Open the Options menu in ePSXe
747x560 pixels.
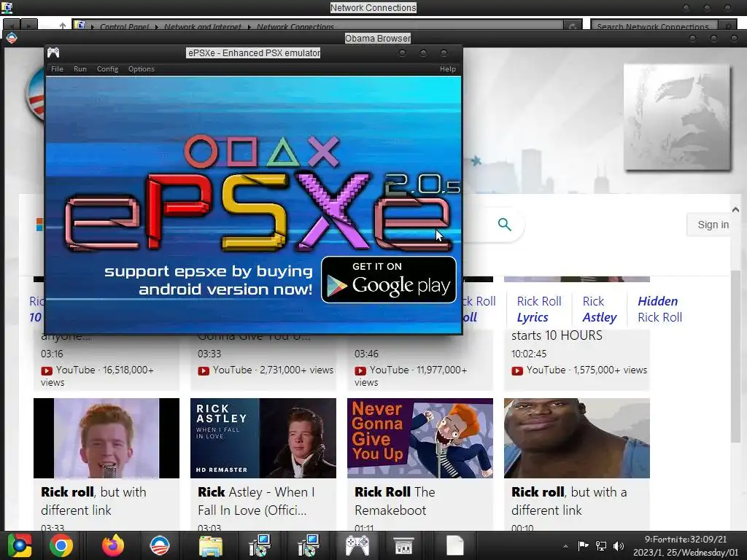(141, 69)
